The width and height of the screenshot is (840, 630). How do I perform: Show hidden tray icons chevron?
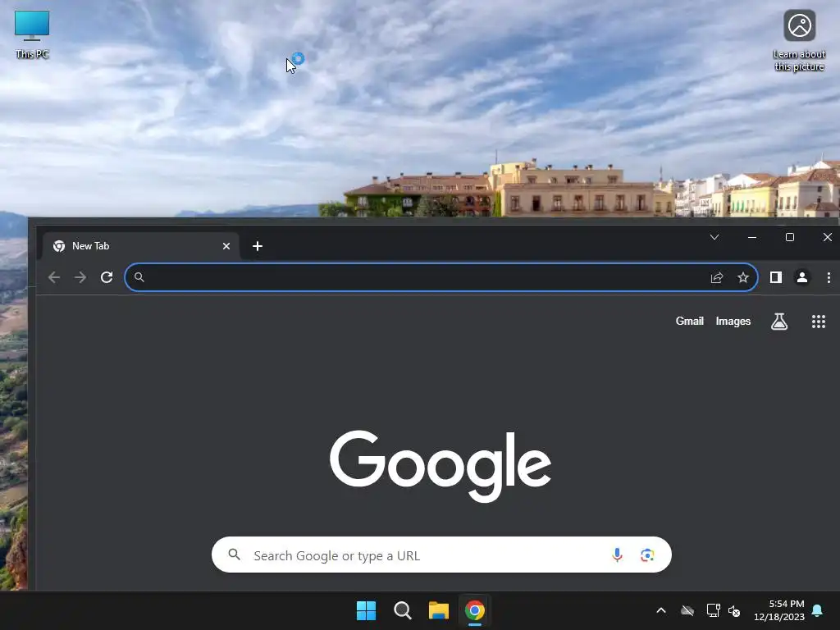[661, 610]
